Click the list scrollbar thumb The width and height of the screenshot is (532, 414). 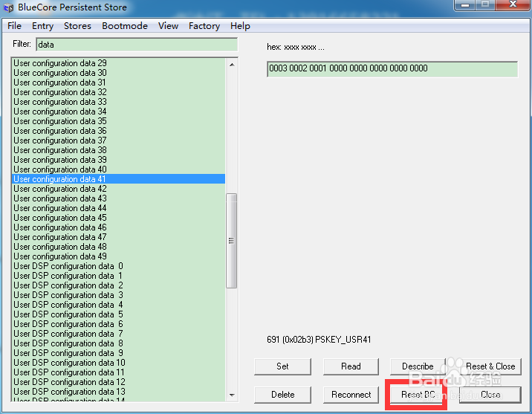[231, 241]
